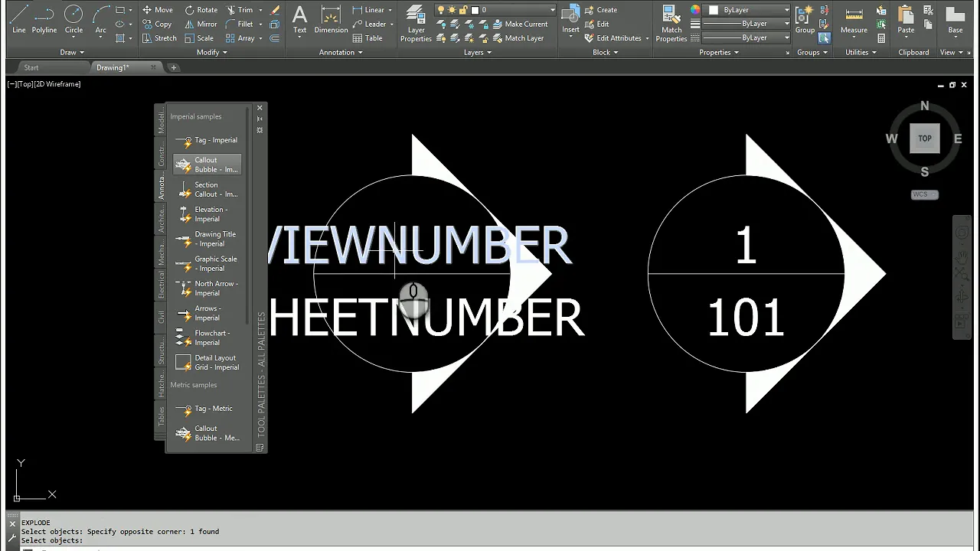Expand the Layers panel dropdown
980x551 pixels.
pos(478,52)
